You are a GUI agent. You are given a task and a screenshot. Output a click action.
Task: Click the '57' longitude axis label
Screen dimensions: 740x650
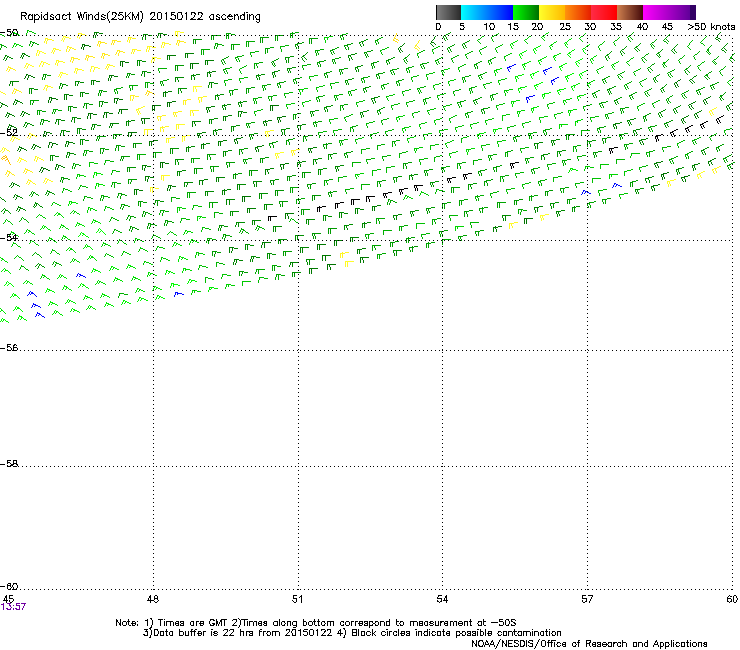(587, 599)
